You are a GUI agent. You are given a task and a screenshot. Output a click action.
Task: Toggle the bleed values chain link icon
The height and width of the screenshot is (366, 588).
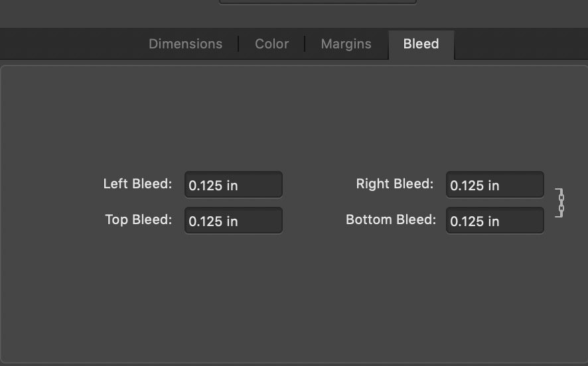point(560,203)
